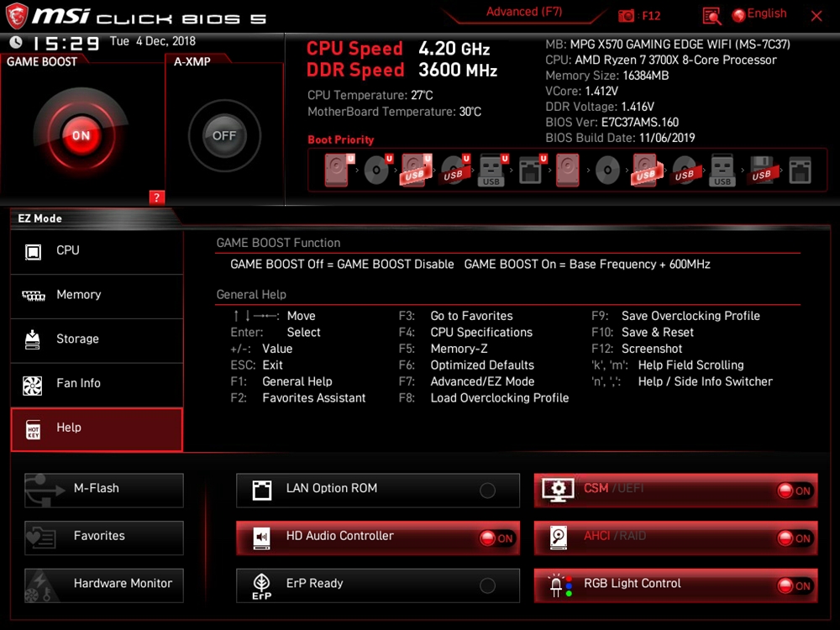The width and height of the screenshot is (840, 630).
Task: Select the UEFI USB CD/DVD boot icon
Action: pos(454,170)
